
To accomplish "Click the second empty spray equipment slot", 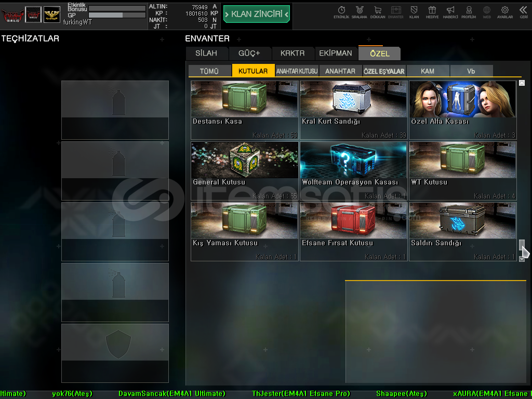I will [115, 170].
